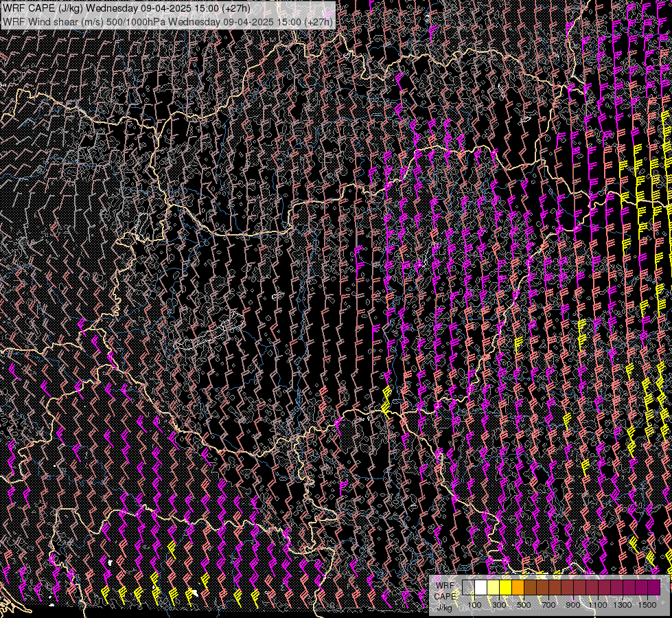Viewport: 672px width, 618px height.
Task: Click the legend value 1500
Action: pos(647,605)
